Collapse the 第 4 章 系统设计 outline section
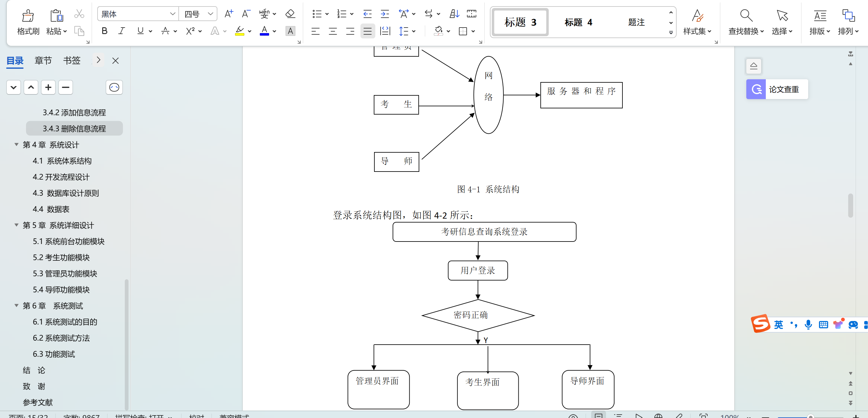Image resolution: width=868 pixels, height=418 pixels. click(x=16, y=145)
